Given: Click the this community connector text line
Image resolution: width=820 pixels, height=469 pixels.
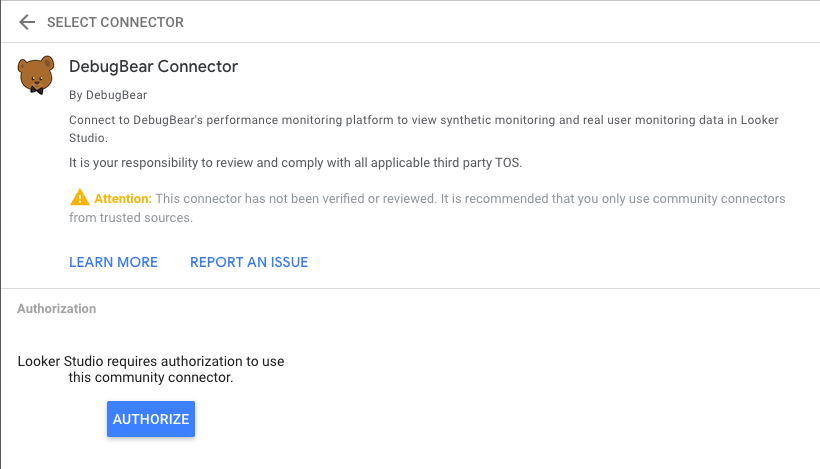Looking at the screenshot, I should click(151, 378).
